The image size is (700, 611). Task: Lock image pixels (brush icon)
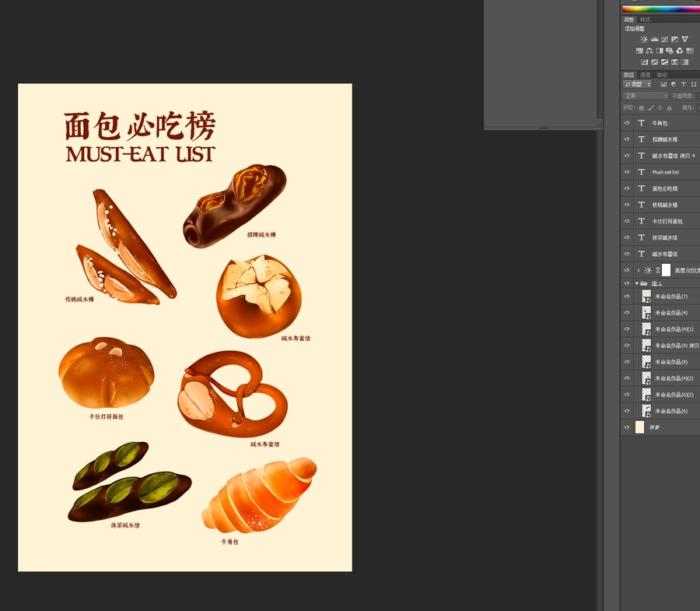651,107
